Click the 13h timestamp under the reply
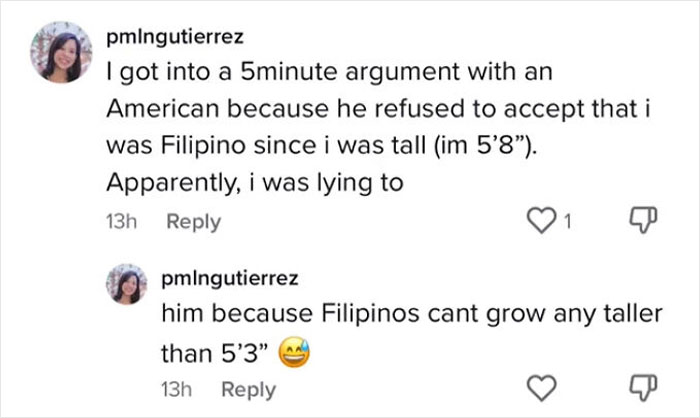Screen dimensions: 700x418 (176, 388)
